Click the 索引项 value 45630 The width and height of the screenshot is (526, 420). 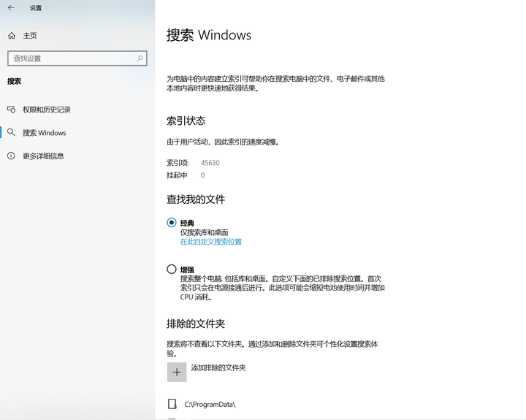tap(210, 163)
